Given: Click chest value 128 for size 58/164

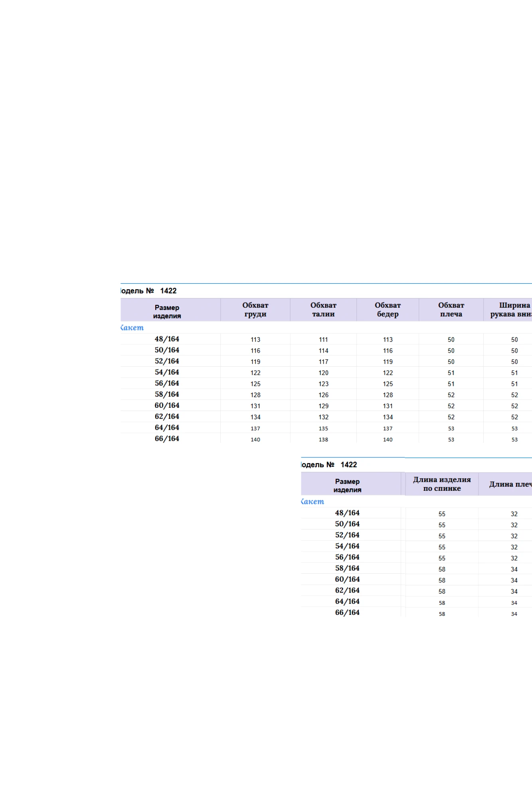Looking at the screenshot, I should (255, 395).
